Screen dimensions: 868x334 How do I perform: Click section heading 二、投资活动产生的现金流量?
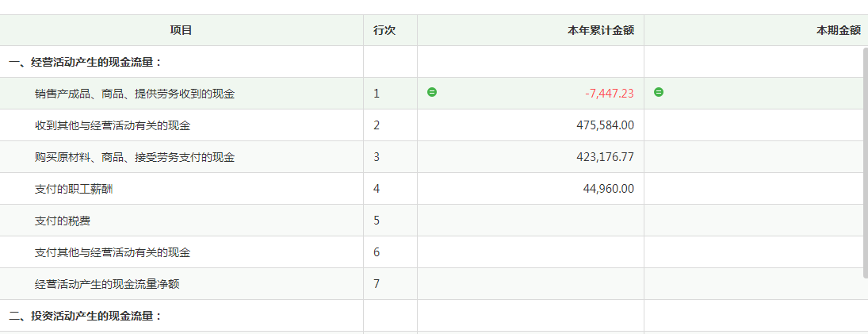click(85, 316)
